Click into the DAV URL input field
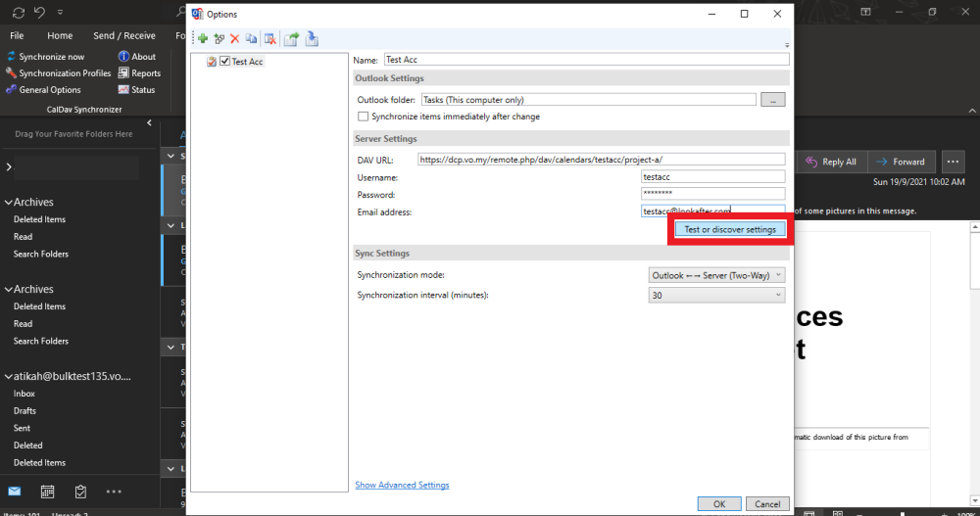980x516 pixels. [600, 159]
